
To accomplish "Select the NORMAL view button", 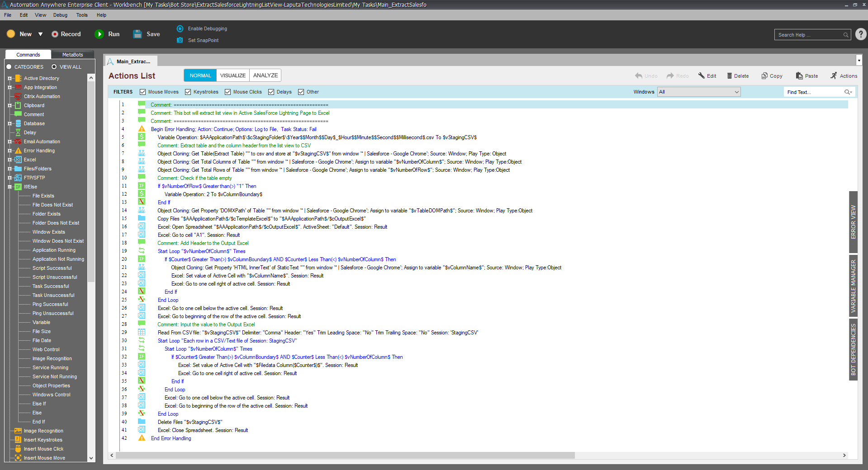I will pyautogui.click(x=200, y=75).
